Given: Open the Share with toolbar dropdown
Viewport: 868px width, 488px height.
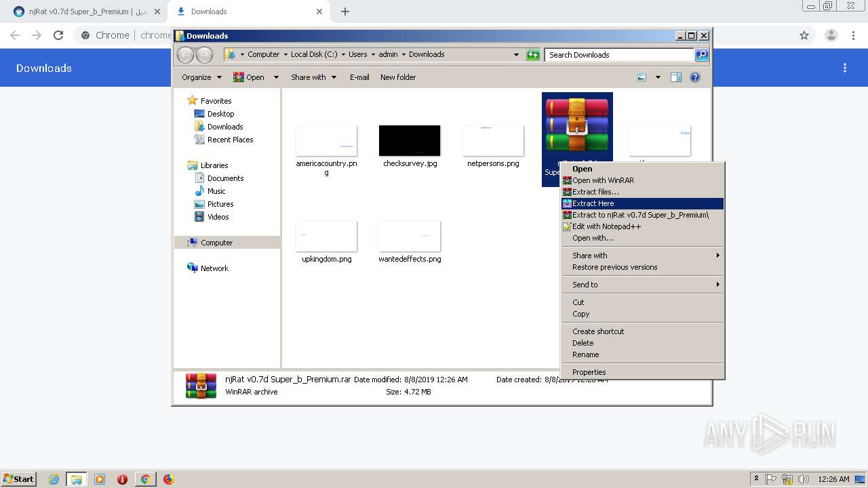Looking at the screenshot, I should pyautogui.click(x=313, y=77).
